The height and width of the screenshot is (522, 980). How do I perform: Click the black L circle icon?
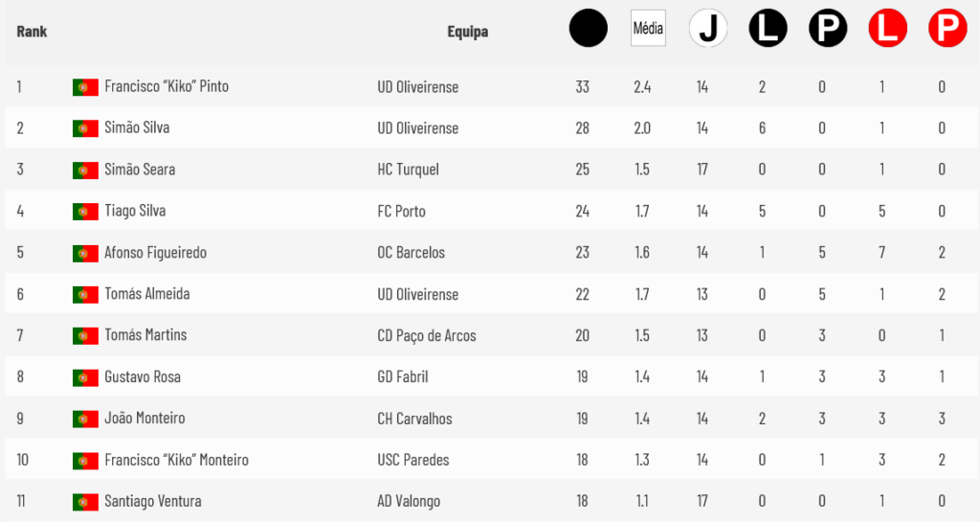point(768,28)
